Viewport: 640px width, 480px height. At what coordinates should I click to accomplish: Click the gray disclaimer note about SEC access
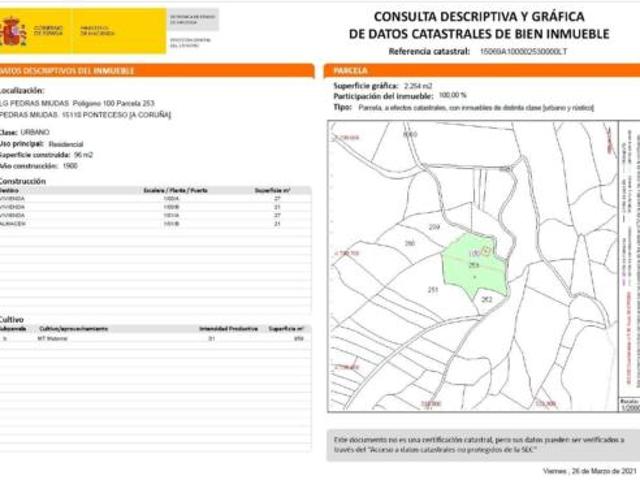click(483, 445)
